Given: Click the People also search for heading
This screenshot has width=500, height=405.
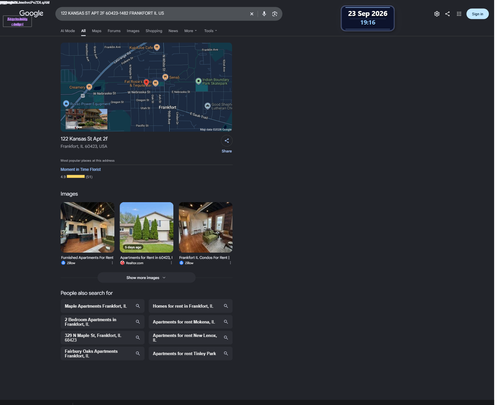Looking at the screenshot, I should point(86,293).
